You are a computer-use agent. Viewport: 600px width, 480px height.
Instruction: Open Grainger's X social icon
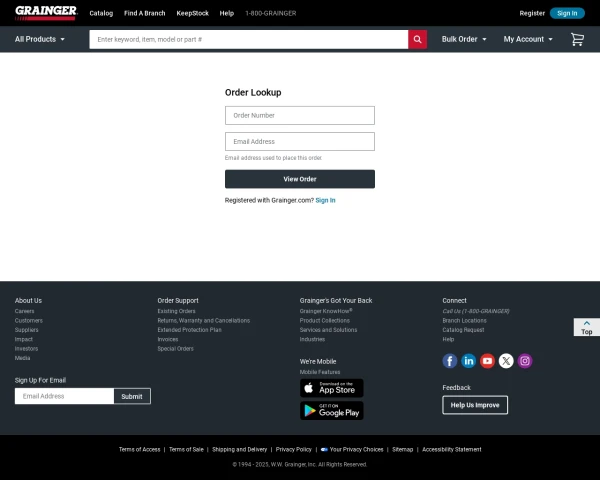pyautogui.click(x=506, y=361)
